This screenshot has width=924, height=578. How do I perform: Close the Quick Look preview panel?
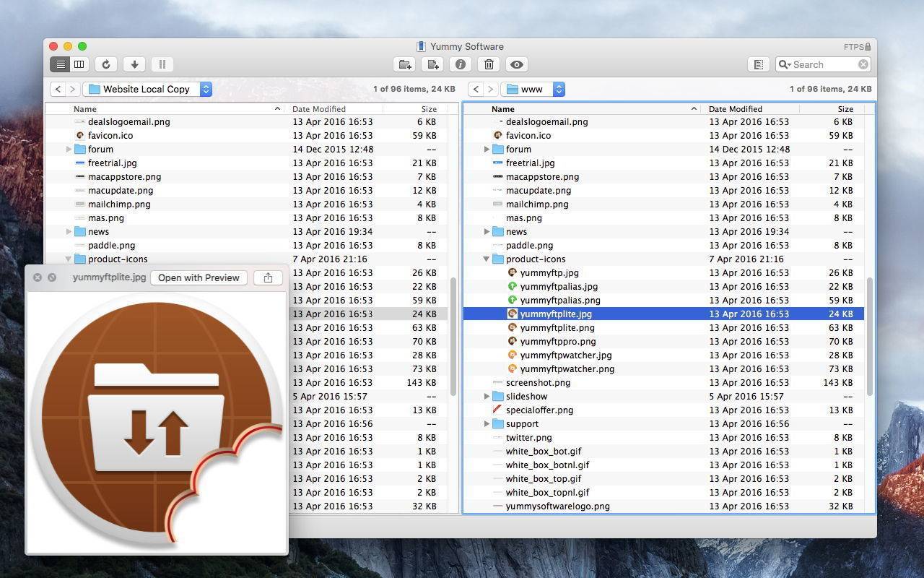[x=38, y=277]
